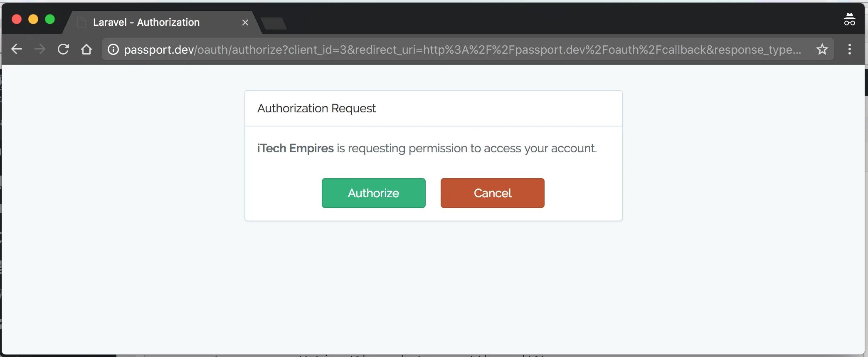Click the browser back arrow
868x357 pixels.
(17, 49)
